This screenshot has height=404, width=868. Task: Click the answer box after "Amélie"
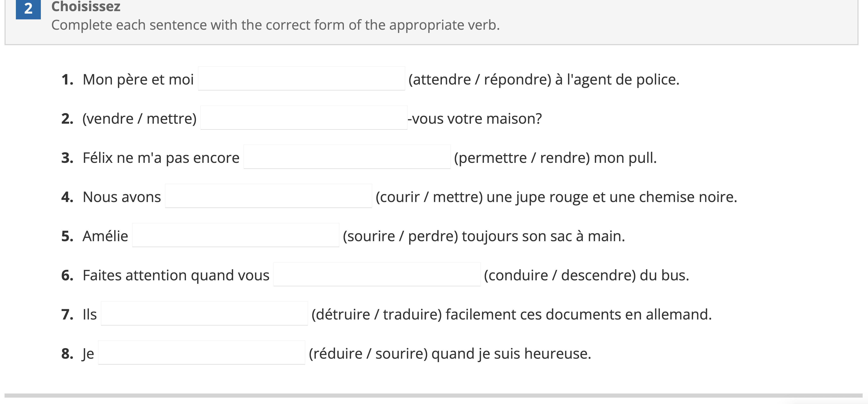[x=236, y=235]
